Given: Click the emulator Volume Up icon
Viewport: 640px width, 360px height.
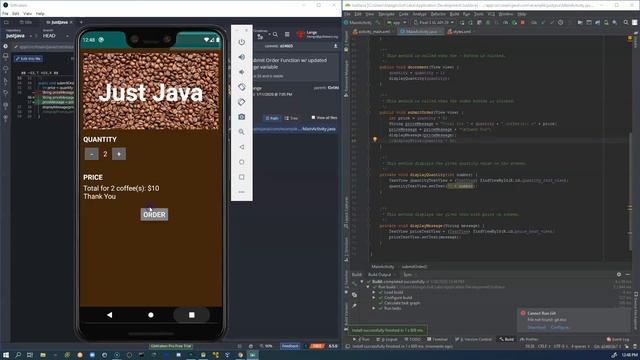Looking at the screenshot, I should click(x=242, y=57).
